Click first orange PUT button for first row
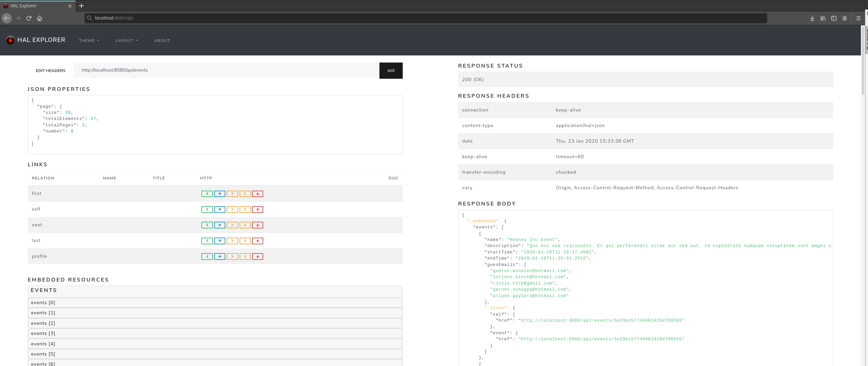868x366 pixels. pyautogui.click(x=232, y=194)
